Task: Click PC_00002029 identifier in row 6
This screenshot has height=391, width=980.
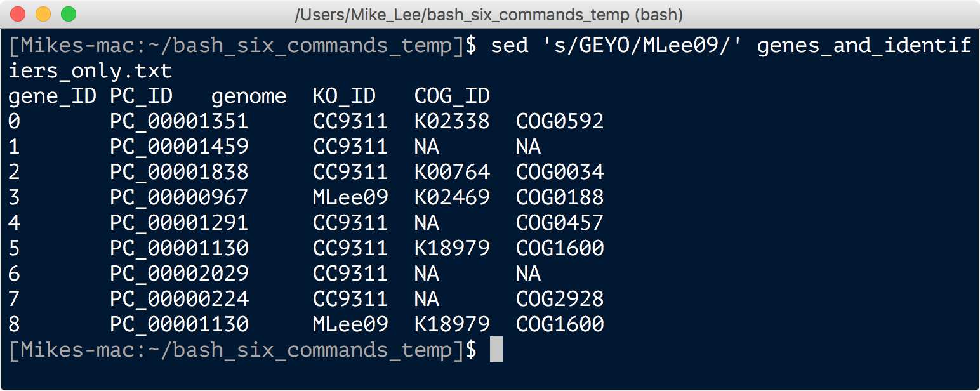Action: 179,274
